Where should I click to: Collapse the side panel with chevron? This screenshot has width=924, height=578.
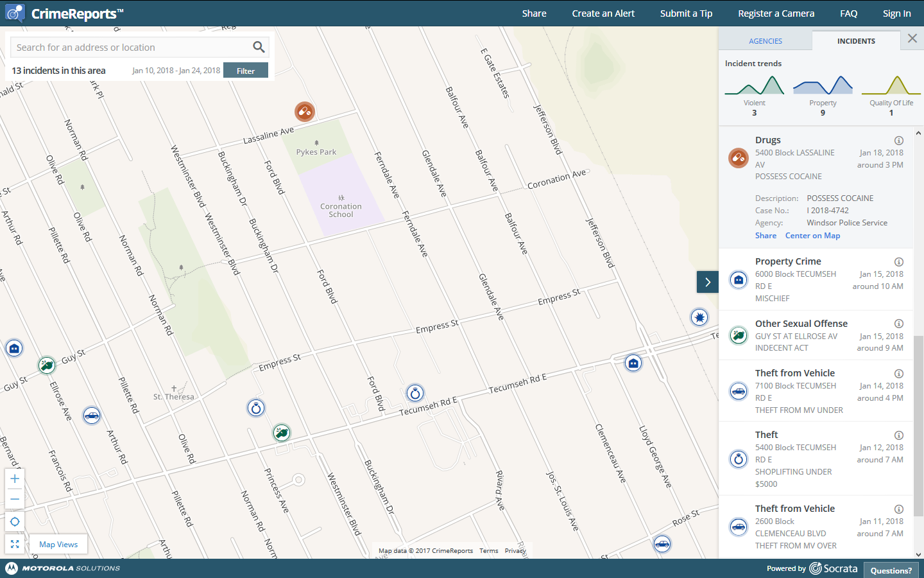coord(708,282)
